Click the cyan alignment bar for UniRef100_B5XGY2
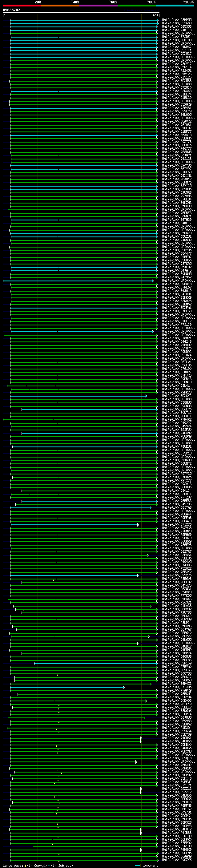Viewport: 197px width, 868px height. point(79,396)
